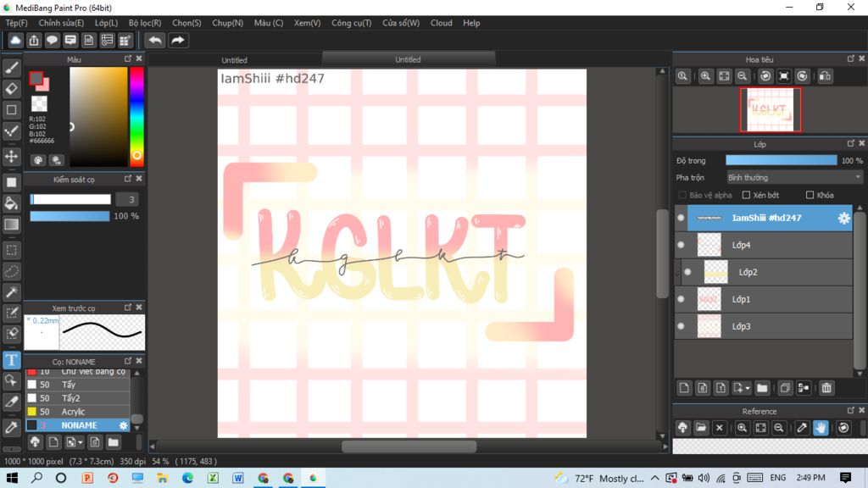Open gear settings of IamShiii layer

click(843, 218)
